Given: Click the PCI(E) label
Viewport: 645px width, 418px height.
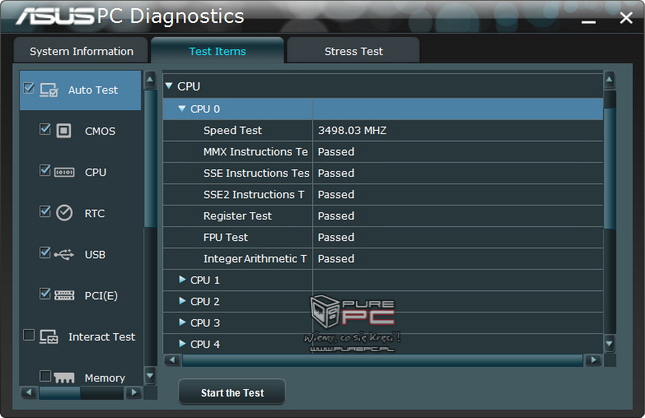Looking at the screenshot, I should pos(101,296).
